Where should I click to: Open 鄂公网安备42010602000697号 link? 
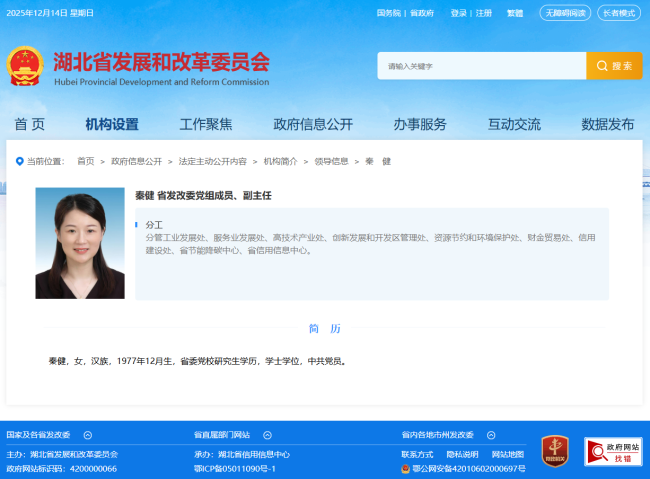(469, 469)
